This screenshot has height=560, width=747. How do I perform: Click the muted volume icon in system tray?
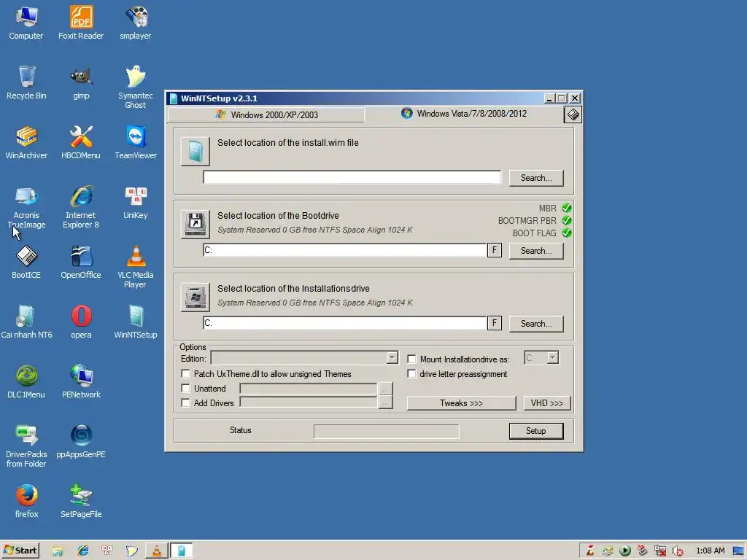[x=677, y=551]
